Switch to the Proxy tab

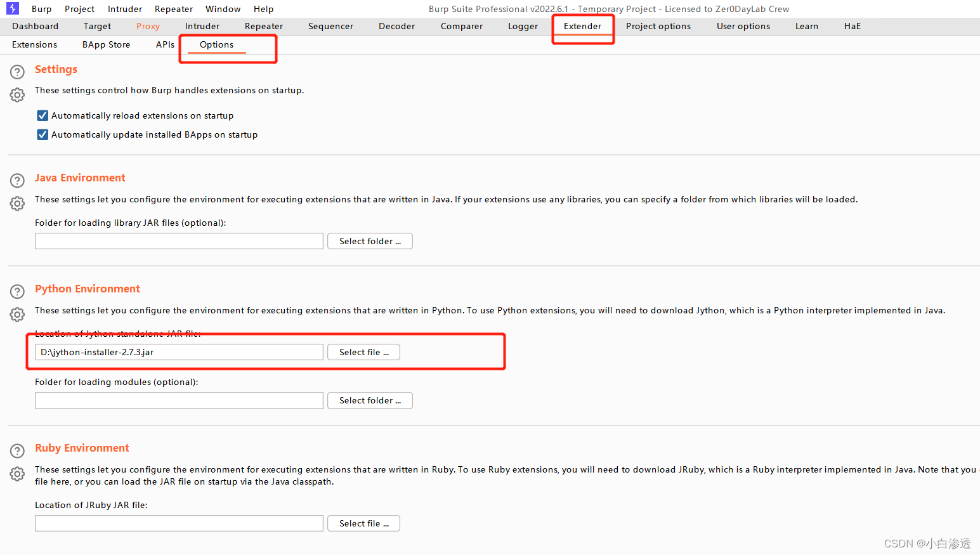point(148,26)
